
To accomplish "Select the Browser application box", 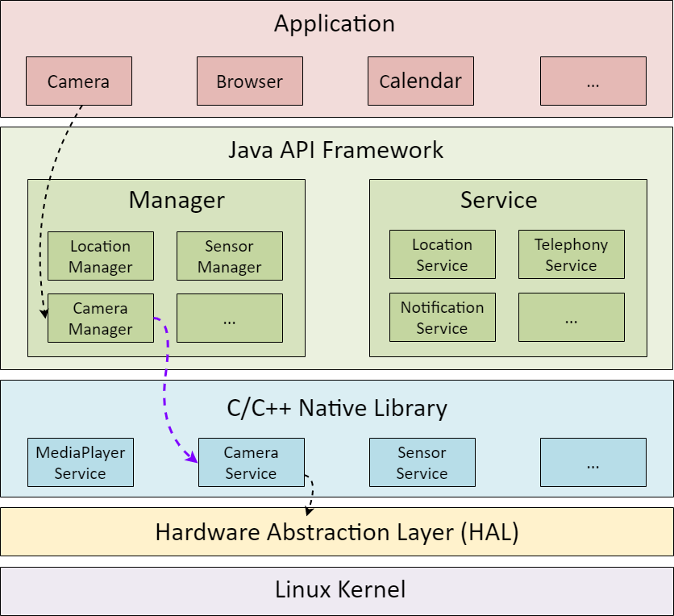I will click(250, 81).
